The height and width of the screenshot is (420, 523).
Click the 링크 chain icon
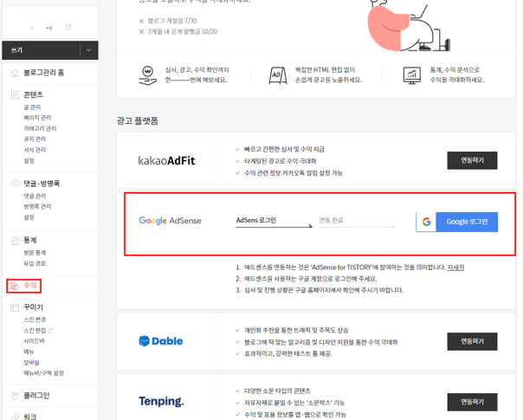(15, 417)
